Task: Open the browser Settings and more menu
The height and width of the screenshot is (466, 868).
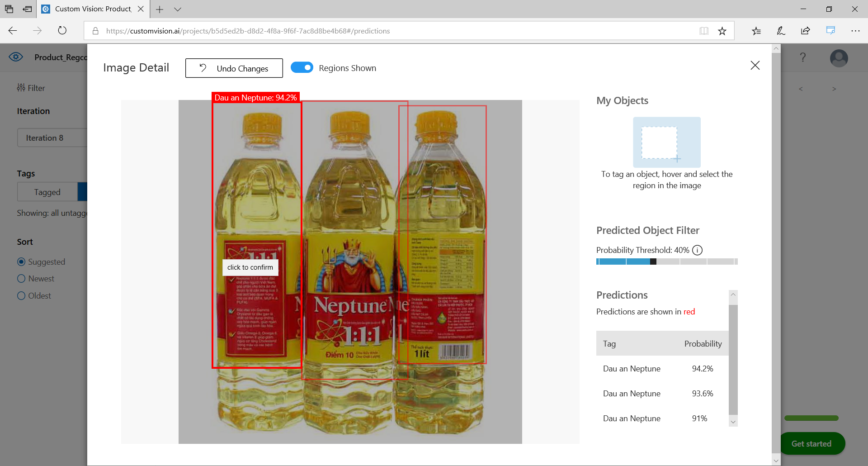Action: tap(855, 31)
